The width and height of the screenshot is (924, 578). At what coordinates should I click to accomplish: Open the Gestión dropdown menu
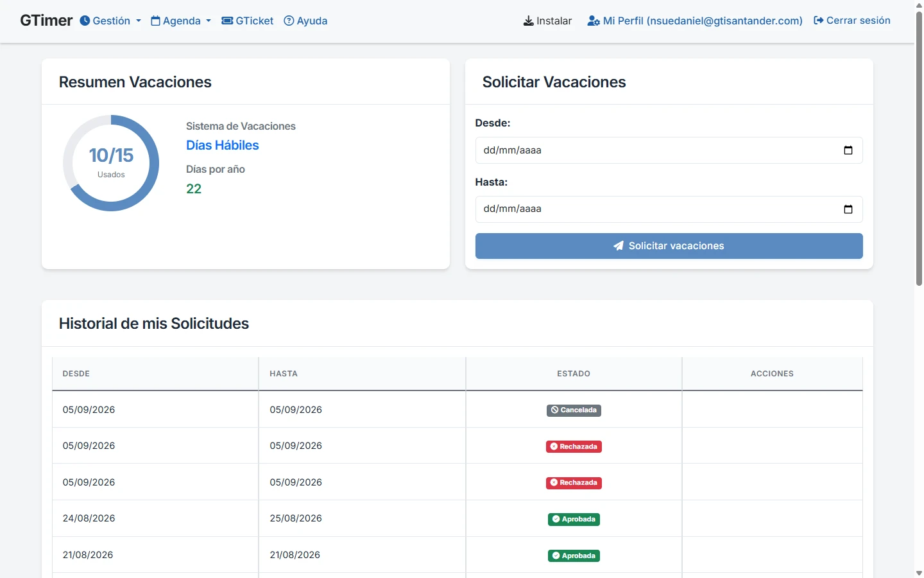click(x=110, y=21)
